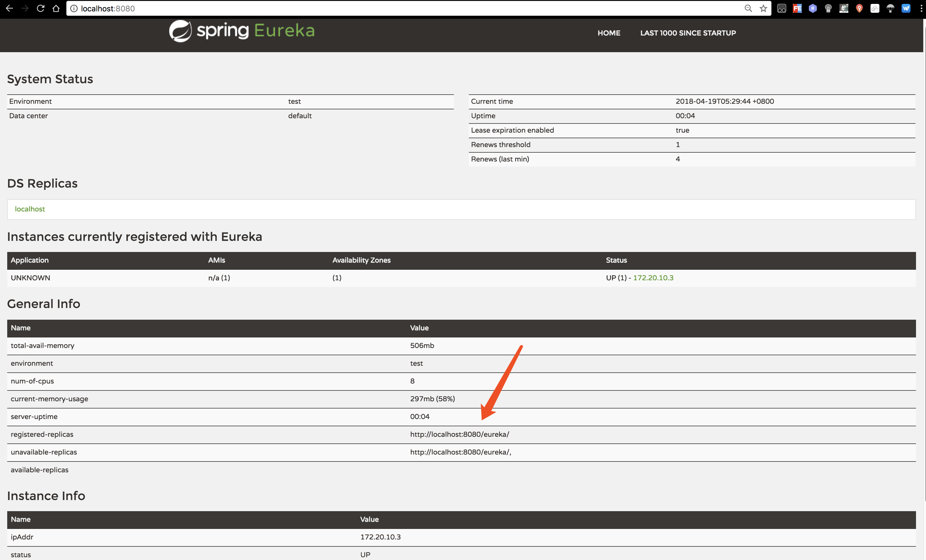Image resolution: width=926 pixels, height=560 pixels.
Task: Click the lightbulb extension icon
Action: 828,8
